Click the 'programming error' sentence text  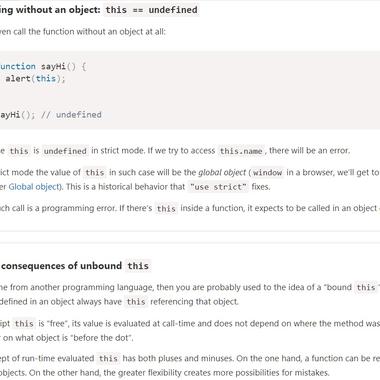(x=79, y=208)
